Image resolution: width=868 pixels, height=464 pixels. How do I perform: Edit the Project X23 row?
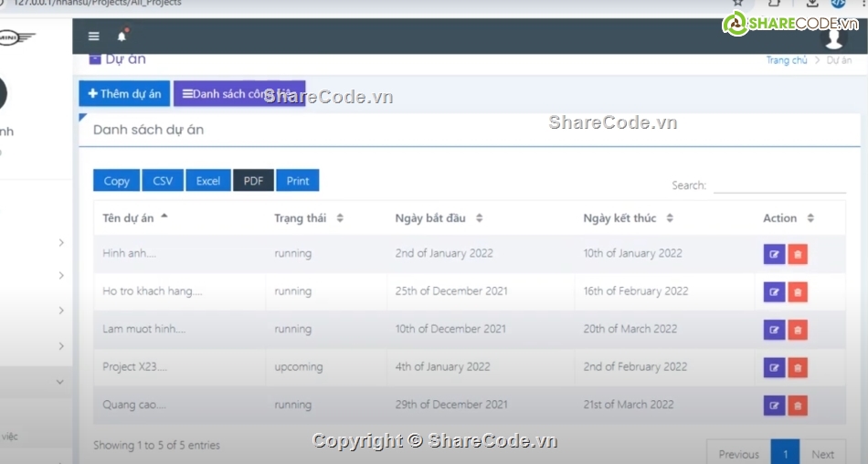pos(774,367)
